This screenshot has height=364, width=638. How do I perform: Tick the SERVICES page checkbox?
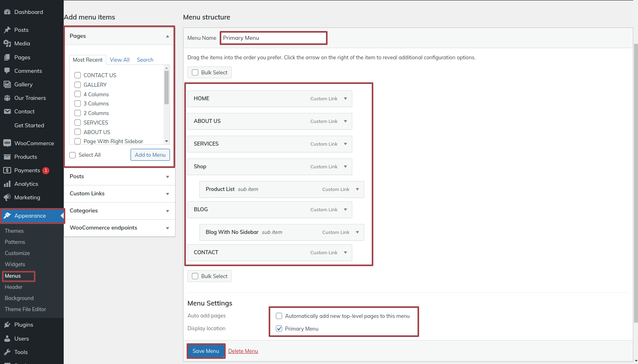coord(78,123)
